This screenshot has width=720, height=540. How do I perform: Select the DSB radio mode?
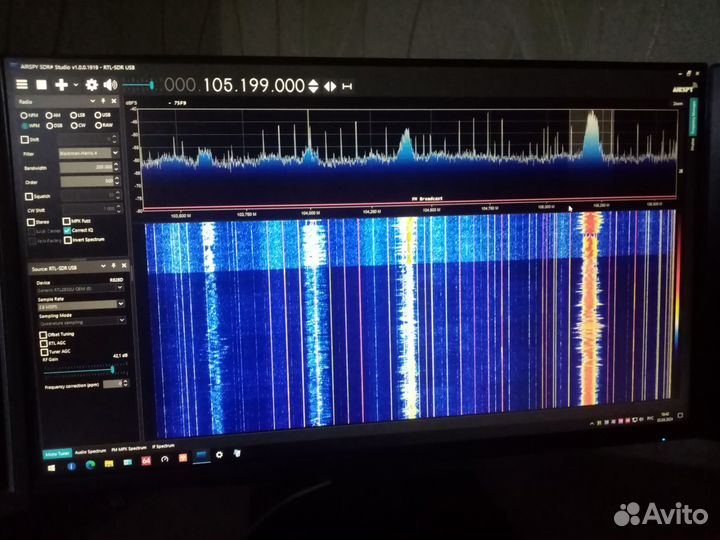54,125
